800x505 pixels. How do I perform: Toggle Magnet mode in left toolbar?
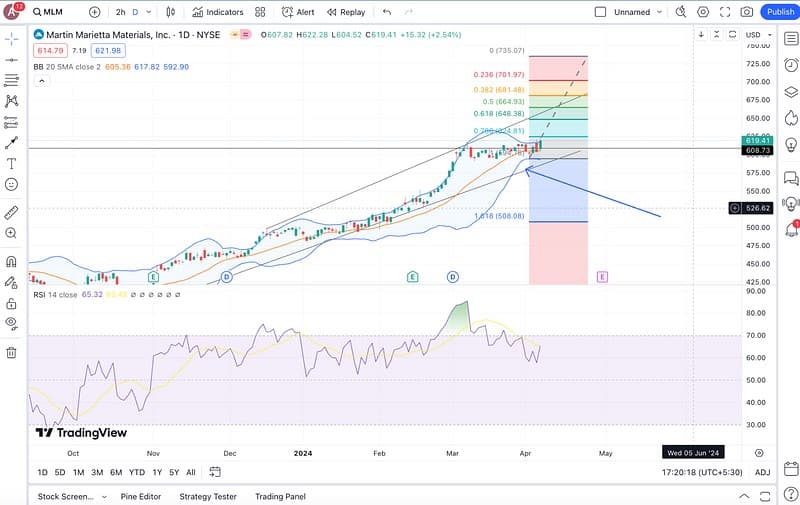11,261
